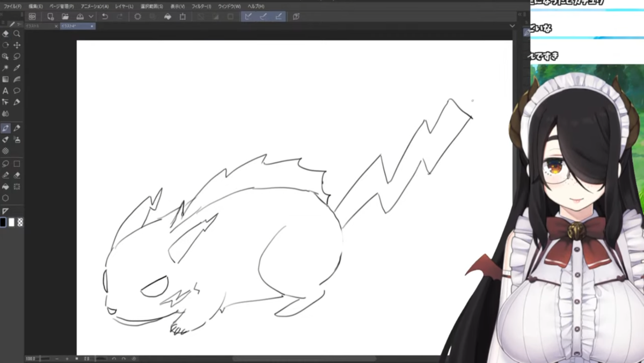This screenshot has height=363, width=644.
Task: Click the Open file folder icon
Action: coord(65,17)
